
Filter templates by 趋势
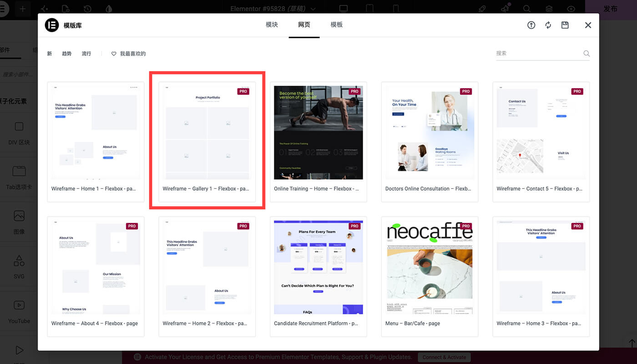[x=67, y=54]
